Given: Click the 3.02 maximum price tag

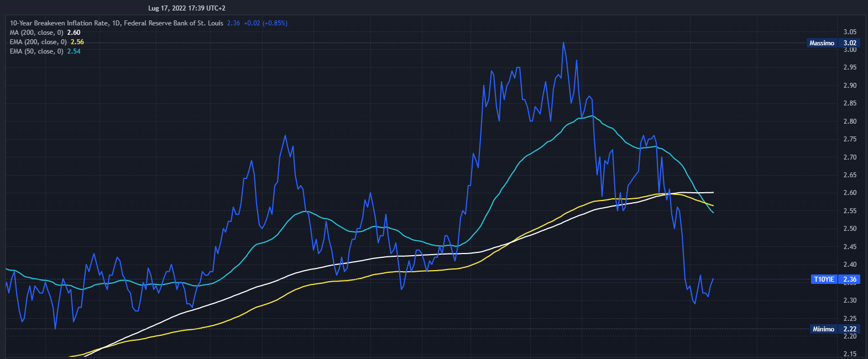Looking at the screenshot, I should pos(850,43).
